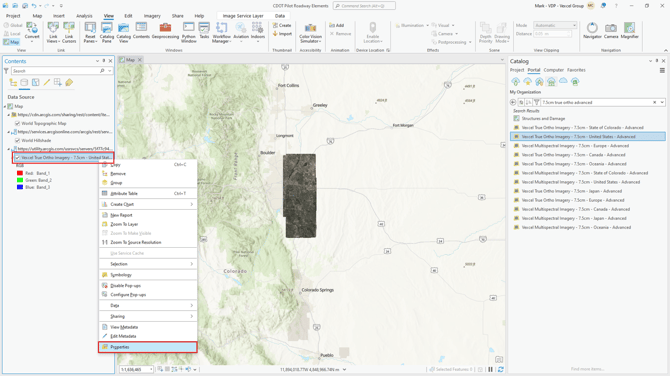Viewport: 670px width, 376px height.
Task: Click the pause drawing icon in status bar
Action: (491, 369)
